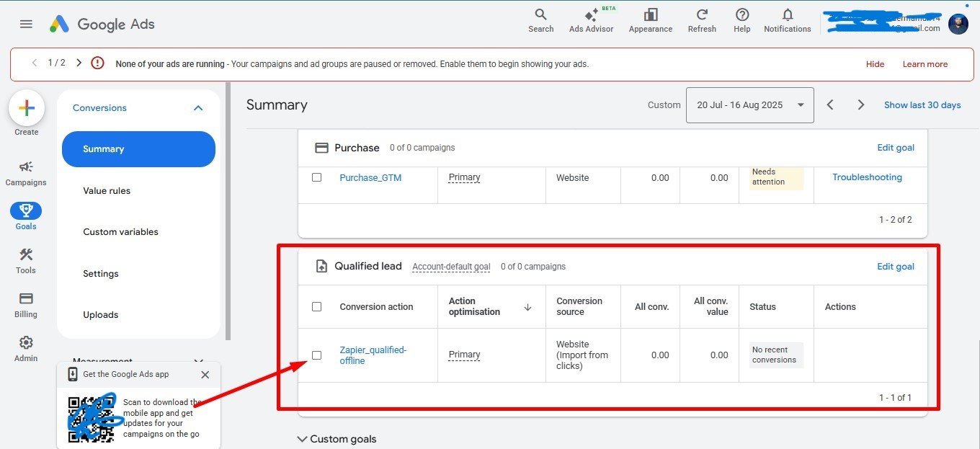Click the Account-default goal label
Viewport: 980px width, 449px height.
[451, 267]
